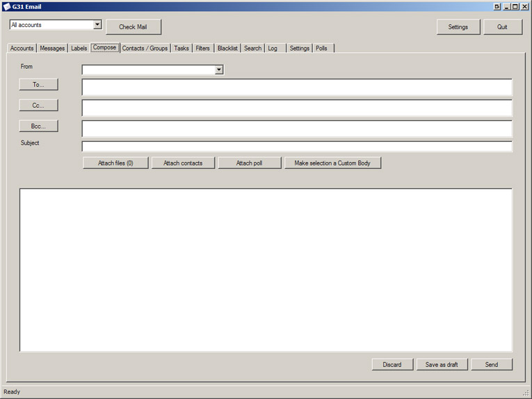This screenshot has width=532, height=399.
Task: Select the Contacts / Groups tab
Action: click(145, 49)
